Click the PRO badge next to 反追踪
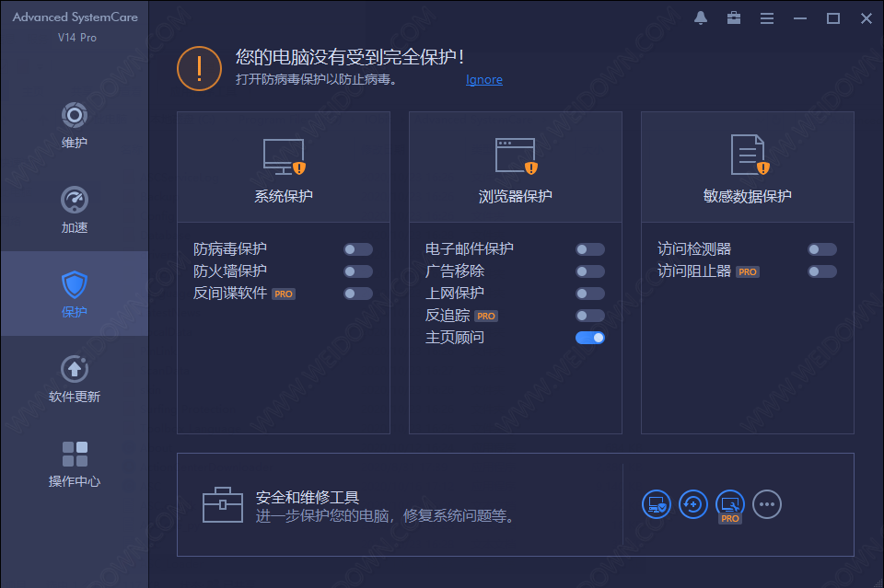This screenshot has height=588, width=884. [x=486, y=316]
